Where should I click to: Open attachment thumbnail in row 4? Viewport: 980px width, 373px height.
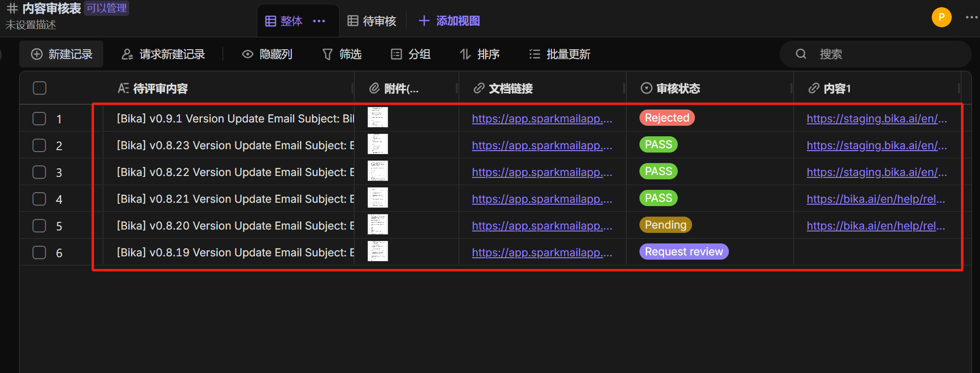377,197
